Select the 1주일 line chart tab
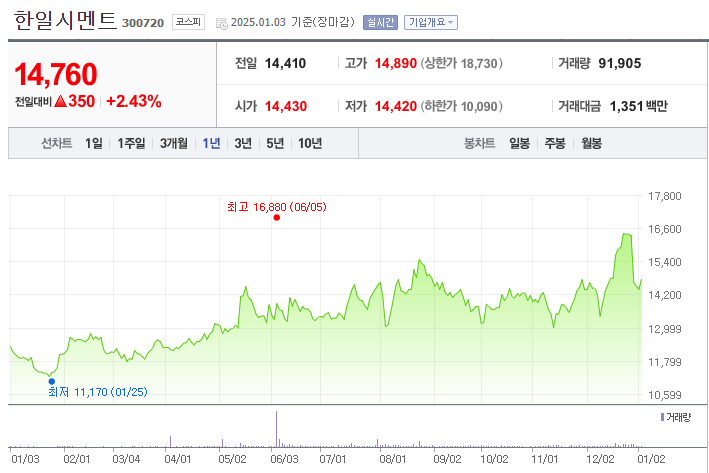This screenshot has width=709, height=473. pyautogui.click(x=131, y=143)
